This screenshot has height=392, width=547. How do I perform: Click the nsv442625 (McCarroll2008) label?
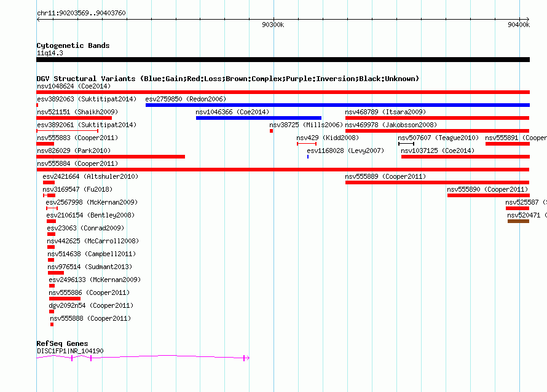click(93, 241)
